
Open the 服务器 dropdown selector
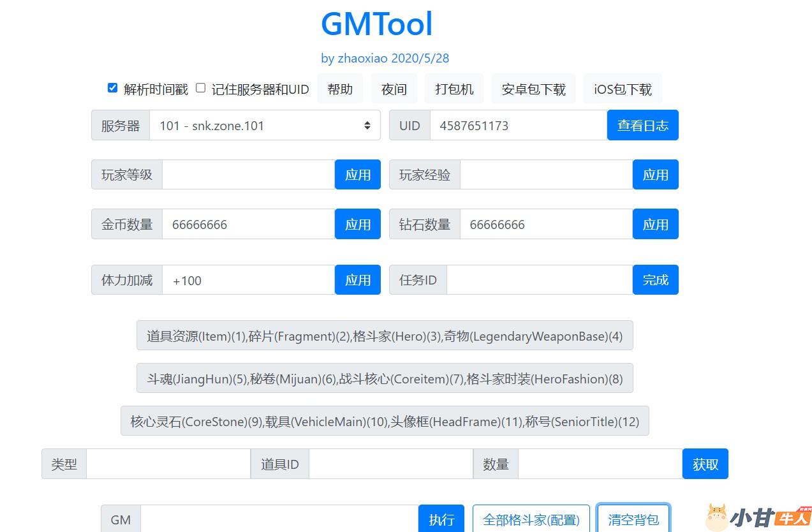coord(264,126)
